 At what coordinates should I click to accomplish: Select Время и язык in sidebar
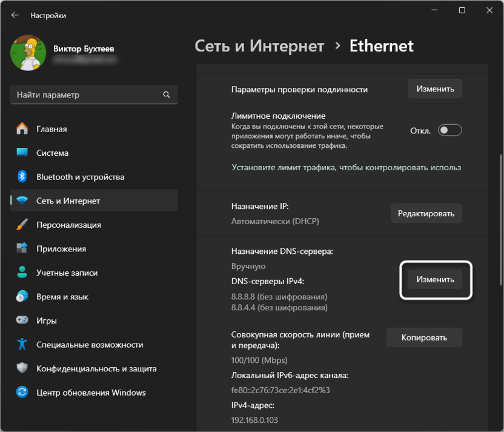tap(62, 297)
